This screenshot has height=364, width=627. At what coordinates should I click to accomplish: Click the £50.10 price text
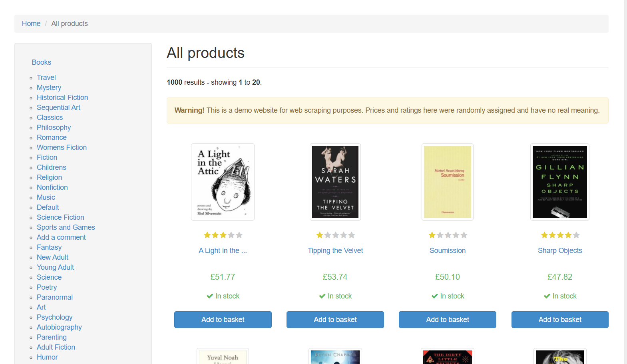[448, 277]
